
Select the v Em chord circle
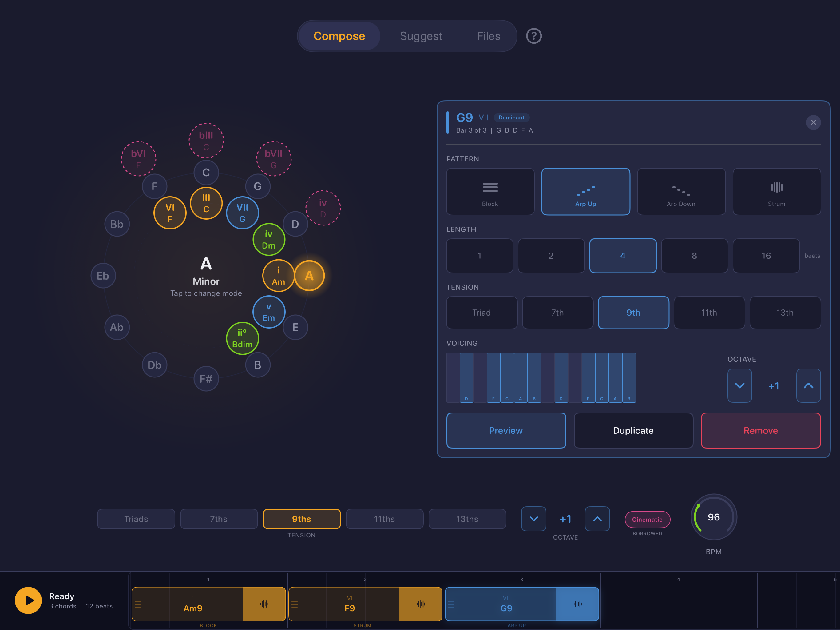pos(269,312)
